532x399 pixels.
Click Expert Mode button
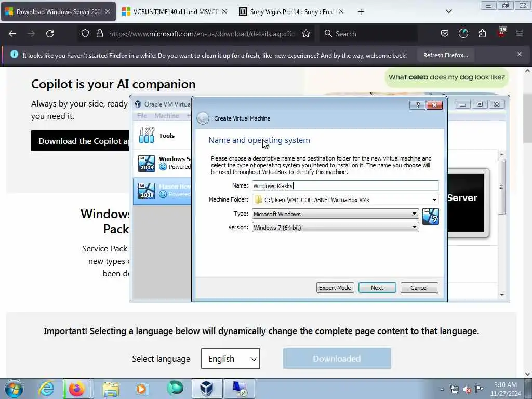pyautogui.click(x=335, y=288)
